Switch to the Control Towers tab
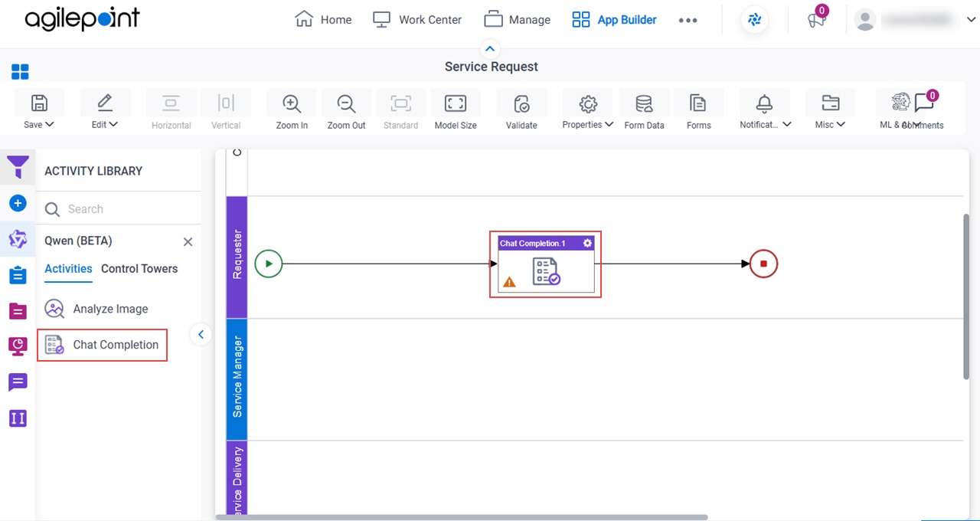 [139, 269]
